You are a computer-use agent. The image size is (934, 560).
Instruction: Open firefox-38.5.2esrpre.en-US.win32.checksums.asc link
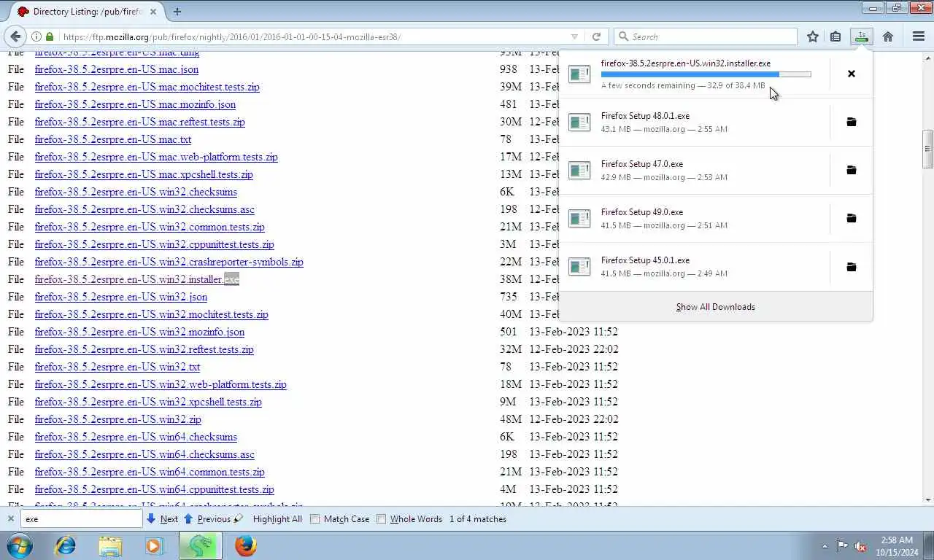pyautogui.click(x=144, y=209)
